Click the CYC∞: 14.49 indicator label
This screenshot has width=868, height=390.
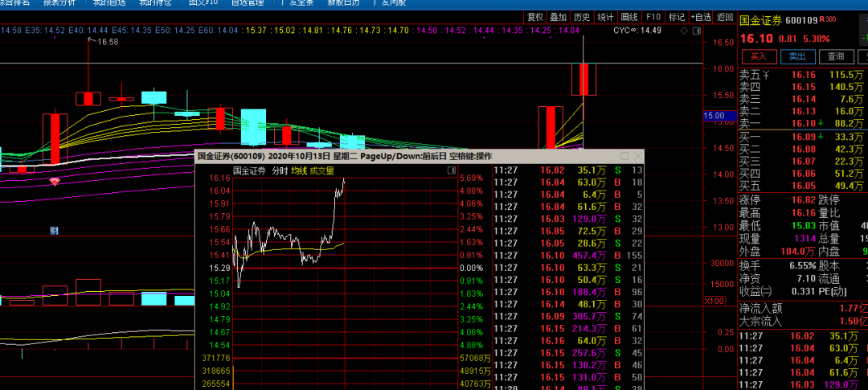(638, 31)
